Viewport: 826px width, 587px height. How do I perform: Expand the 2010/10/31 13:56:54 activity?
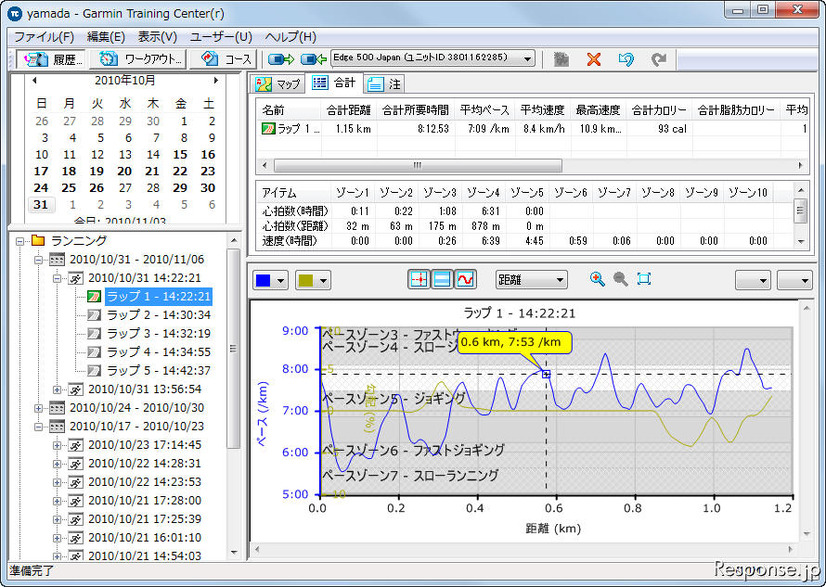pos(57,390)
